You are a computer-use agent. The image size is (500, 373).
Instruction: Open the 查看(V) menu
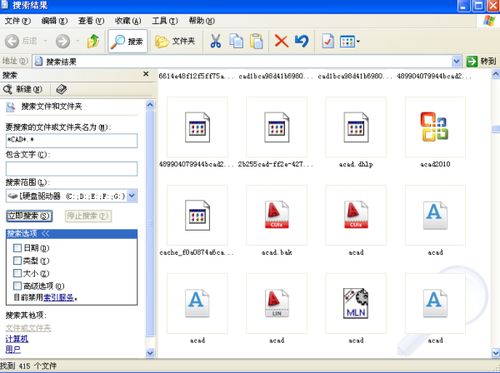[x=91, y=21]
